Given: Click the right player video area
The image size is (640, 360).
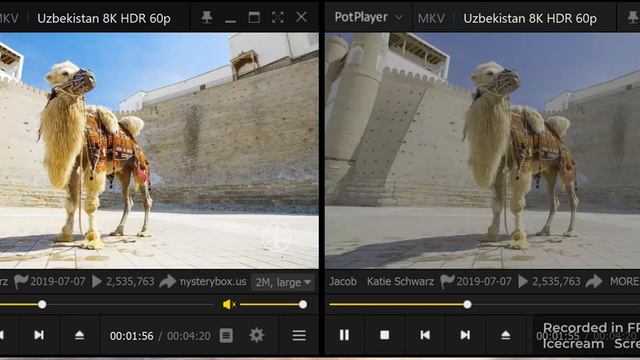Looking at the screenshot, I should click(483, 151).
